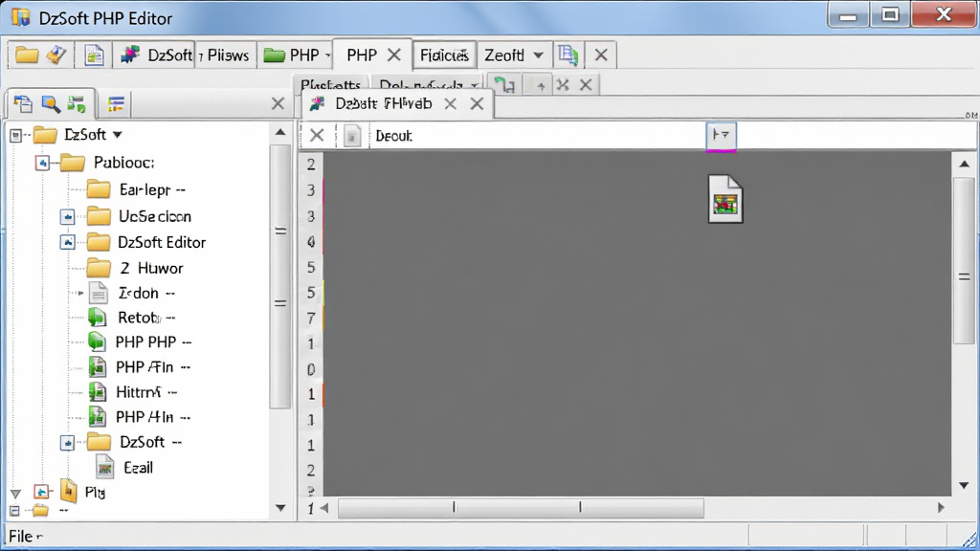980x551 pixels.
Task: Open the dropdown tab next to Plsfetts
Action: [x=428, y=84]
